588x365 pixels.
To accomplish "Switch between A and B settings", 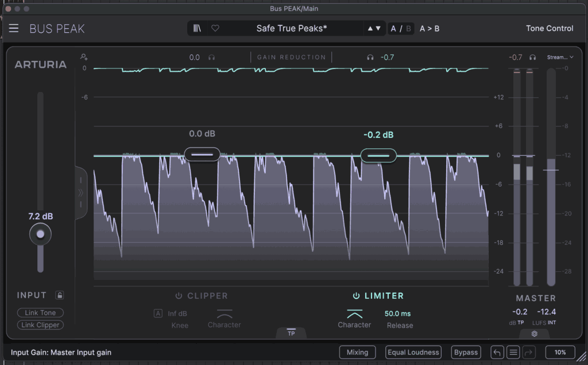I will click(401, 28).
